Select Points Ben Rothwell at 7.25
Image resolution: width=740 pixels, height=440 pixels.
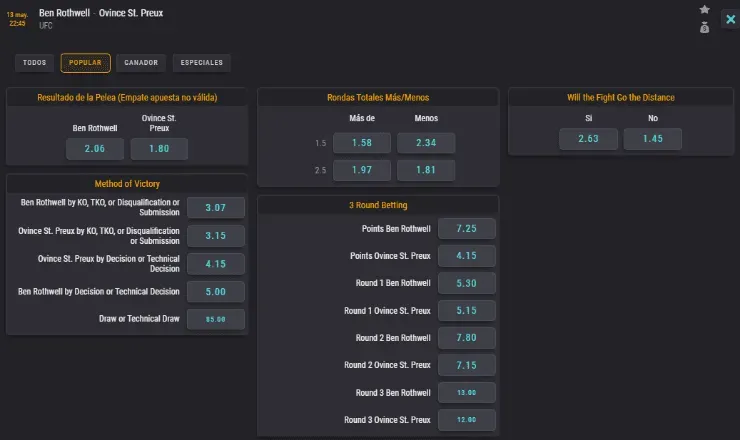click(466, 229)
